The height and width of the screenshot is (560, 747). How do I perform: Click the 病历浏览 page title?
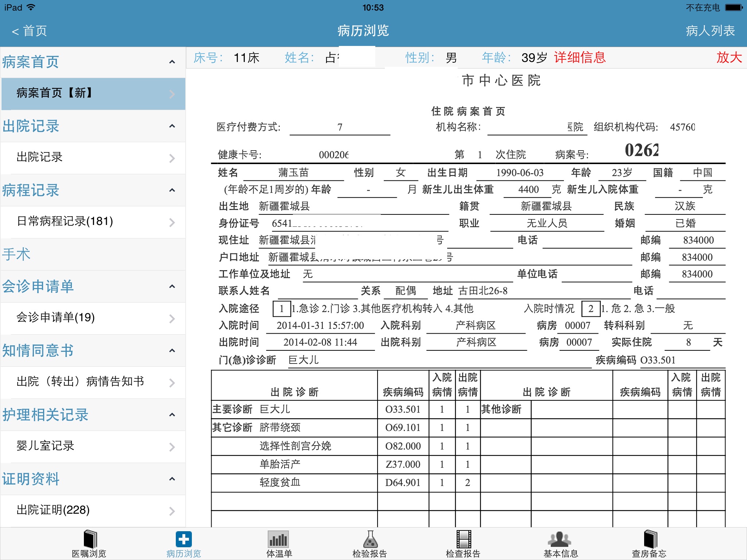(363, 31)
